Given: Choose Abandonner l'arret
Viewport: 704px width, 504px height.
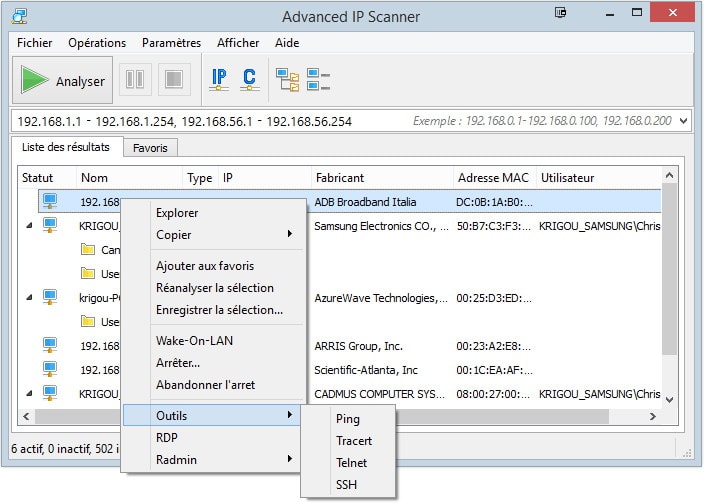Looking at the screenshot, I should tap(213, 385).
